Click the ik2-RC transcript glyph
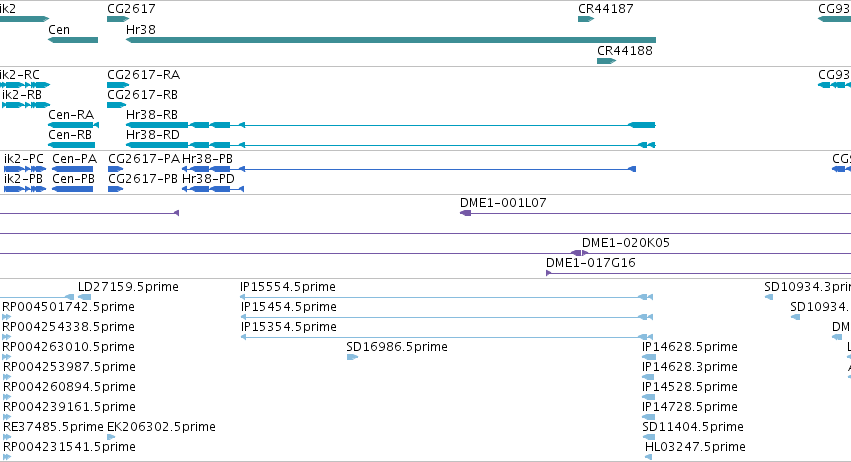 (x=25, y=85)
